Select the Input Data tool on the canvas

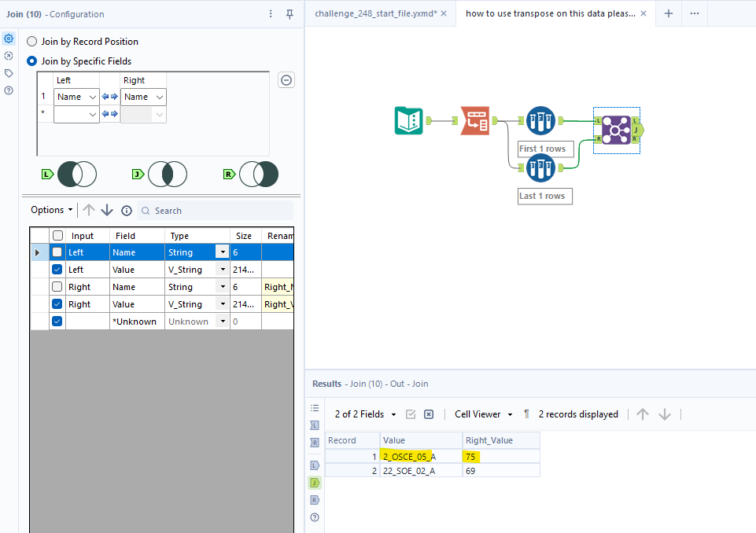point(409,120)
